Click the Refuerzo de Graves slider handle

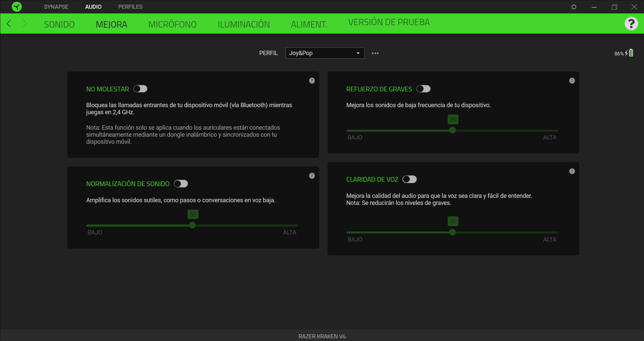click(x=452, y=130)
